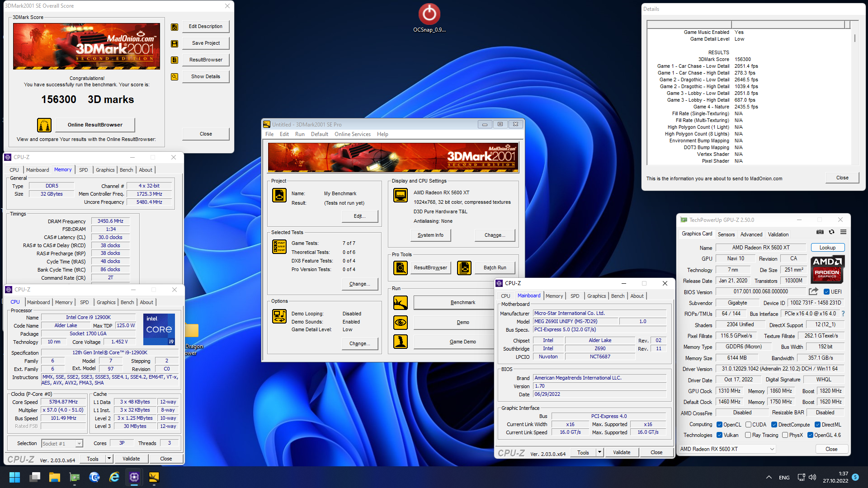Click the GPU-Z refresh icon
Screen dimensions: 868x488
coord(832,232)
